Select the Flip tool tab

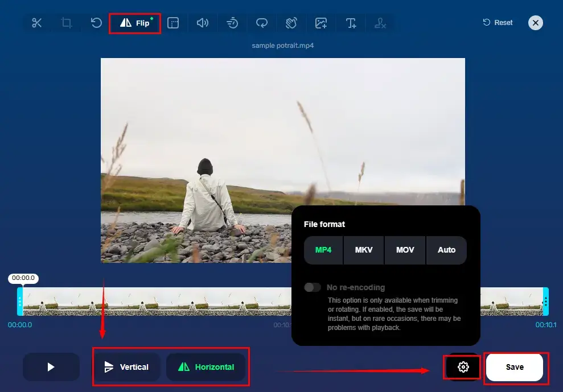pos(135,23)
